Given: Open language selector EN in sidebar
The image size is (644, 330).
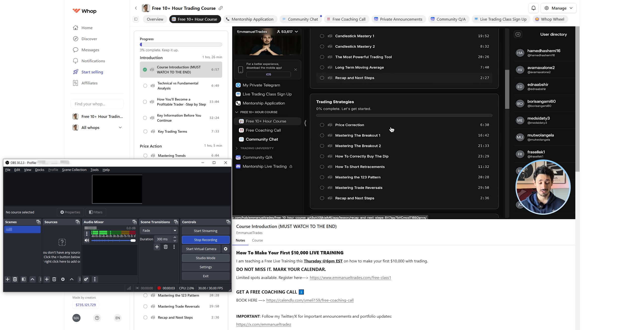Looking at the screenshot, I should point(118,318).
